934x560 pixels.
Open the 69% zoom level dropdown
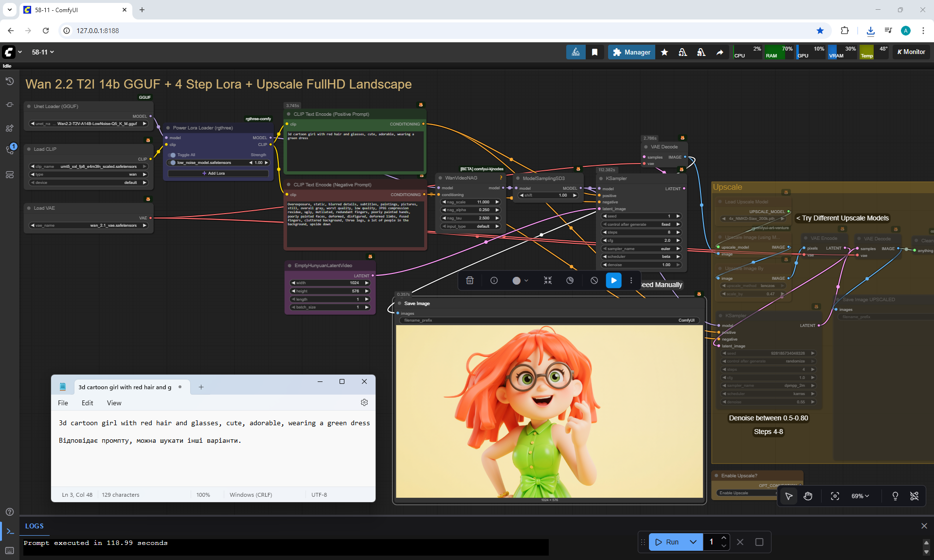(x=860, y=496)
